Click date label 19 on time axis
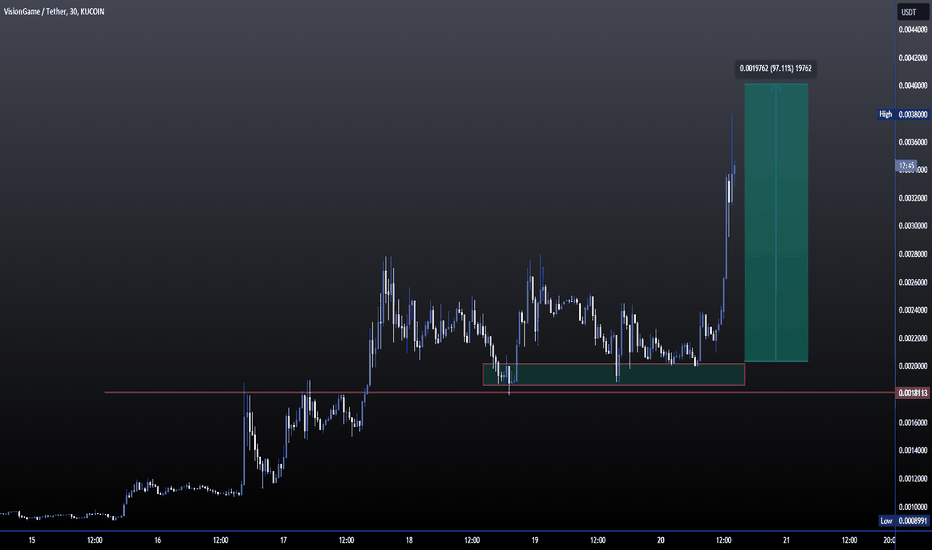 (535, 540)
